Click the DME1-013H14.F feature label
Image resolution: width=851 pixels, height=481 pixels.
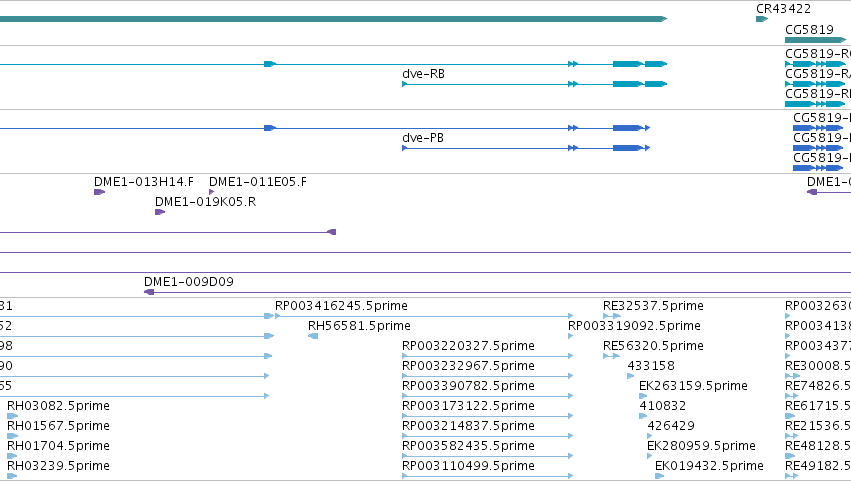(144, 182)
